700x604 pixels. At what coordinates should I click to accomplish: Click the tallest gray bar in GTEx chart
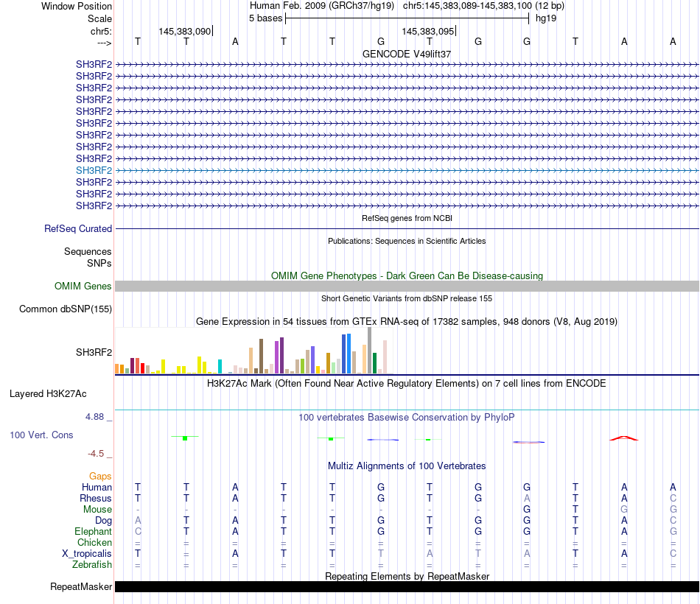pyautogui.click(x=370, y=351)
